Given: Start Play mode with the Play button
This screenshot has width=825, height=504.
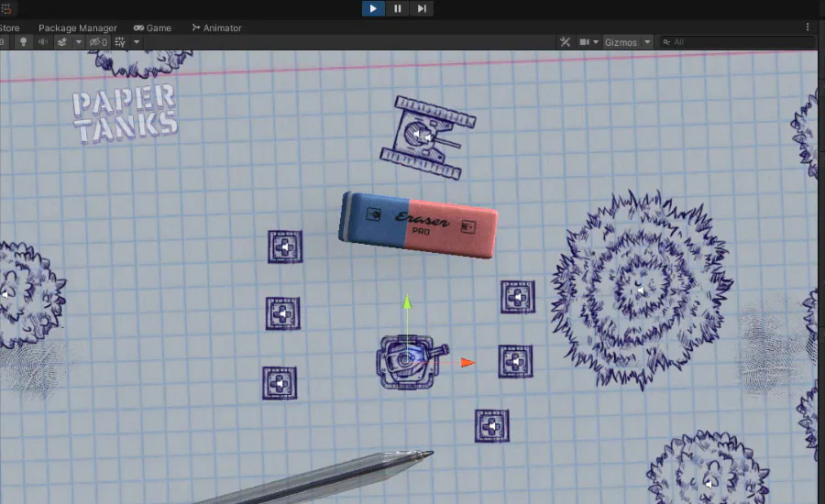Looking at the screenshot, I should (x=373, y=8).
